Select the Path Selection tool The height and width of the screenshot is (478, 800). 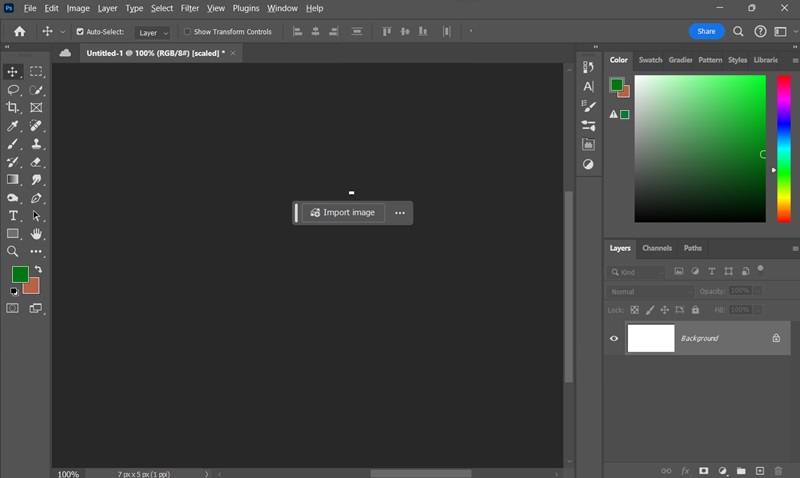(36, 216)
